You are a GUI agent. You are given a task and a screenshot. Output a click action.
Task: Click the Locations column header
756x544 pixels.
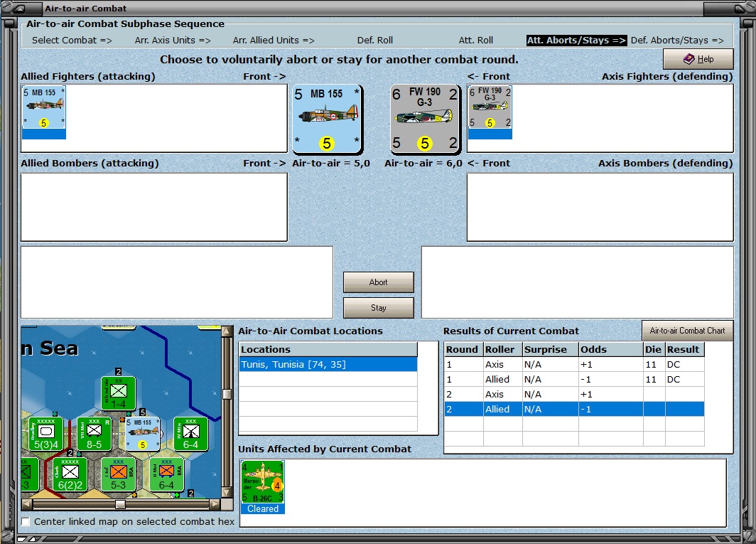click(x=328, y=349)
